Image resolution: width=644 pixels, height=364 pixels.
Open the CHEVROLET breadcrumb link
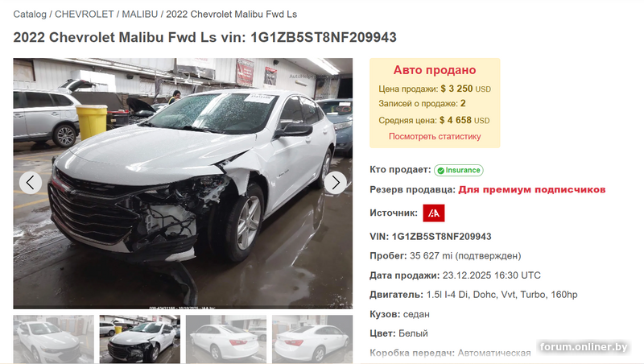(85, 14)
